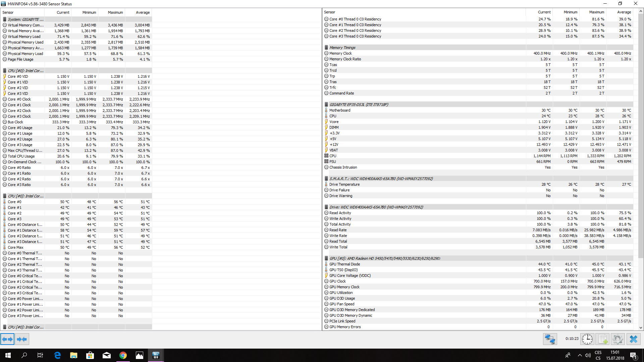Open sensor settings gear icon
Image resolution: width=644 pixels, height=362 pixels.
pyautogui.click(x=618, y=339)
